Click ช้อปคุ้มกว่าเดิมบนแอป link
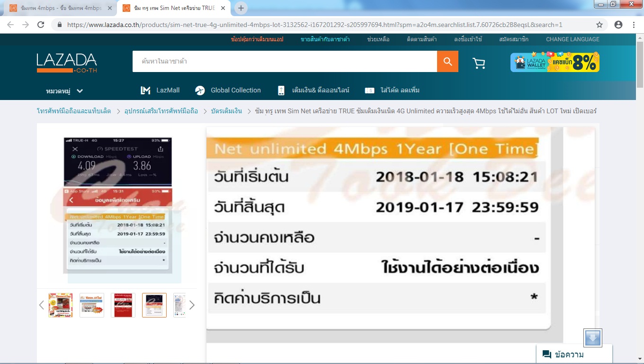The width and height of the screenshot is (644, 364). click(x=257, y=39)
